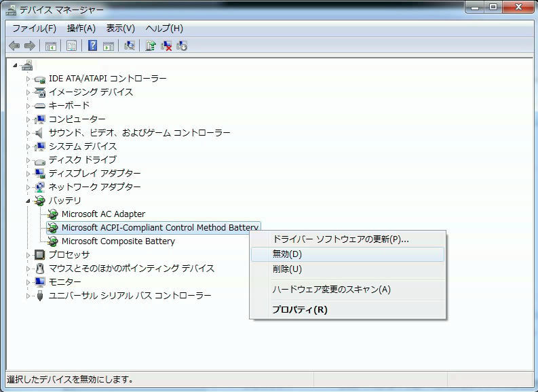Click the ネットワーク アダプター icon
Viewport: 538px width, 392px height.
pos(40,187)
